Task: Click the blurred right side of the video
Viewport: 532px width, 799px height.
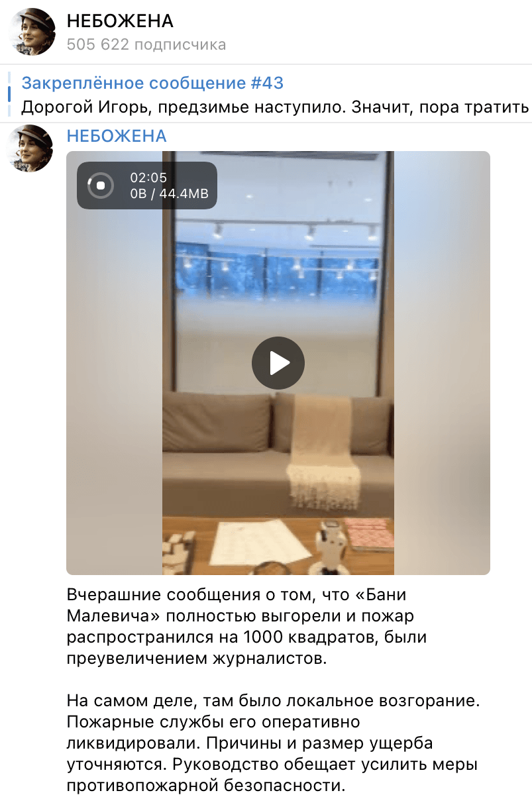Action: [442, 363]
